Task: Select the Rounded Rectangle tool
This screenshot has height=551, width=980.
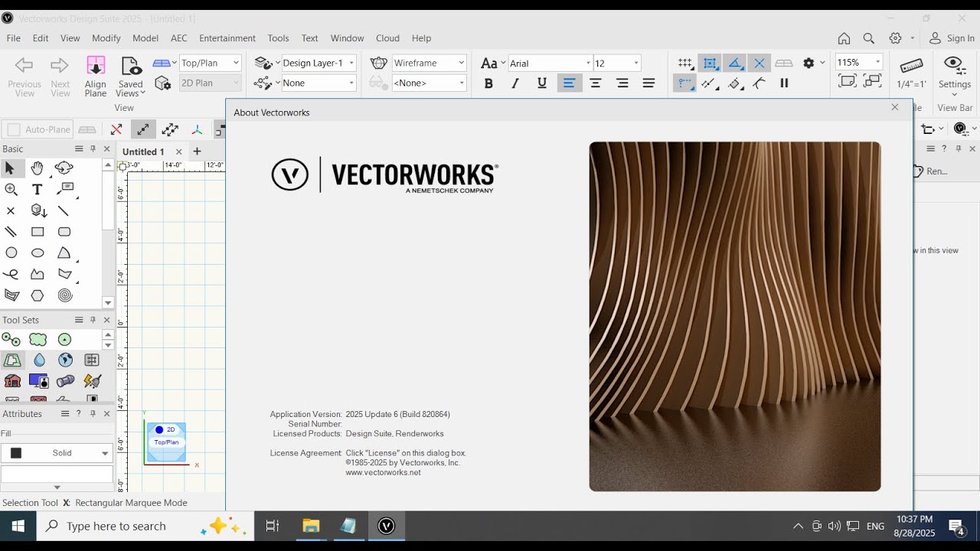Action: tap(64, 232)
